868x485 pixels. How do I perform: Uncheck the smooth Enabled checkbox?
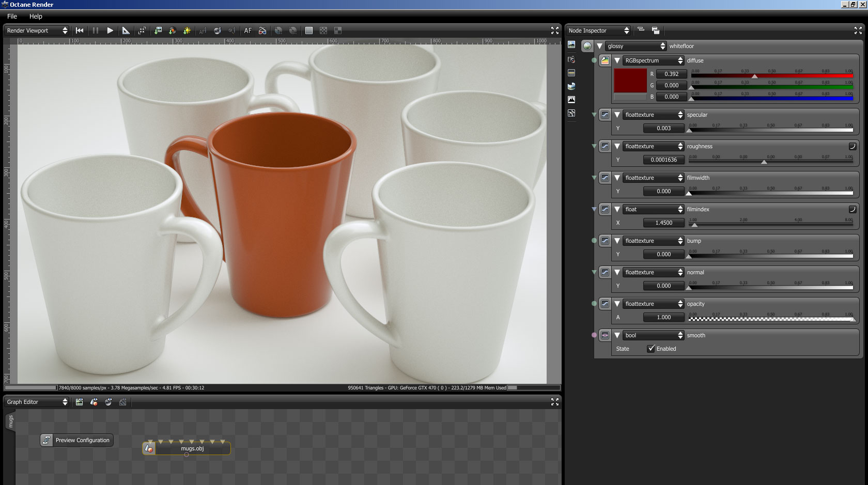(651, 349)
